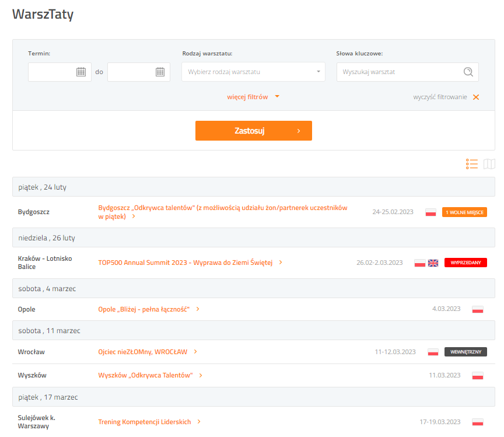
Task: Expand 'więcej filtrów' options
Action: click(x=253, y=97)
